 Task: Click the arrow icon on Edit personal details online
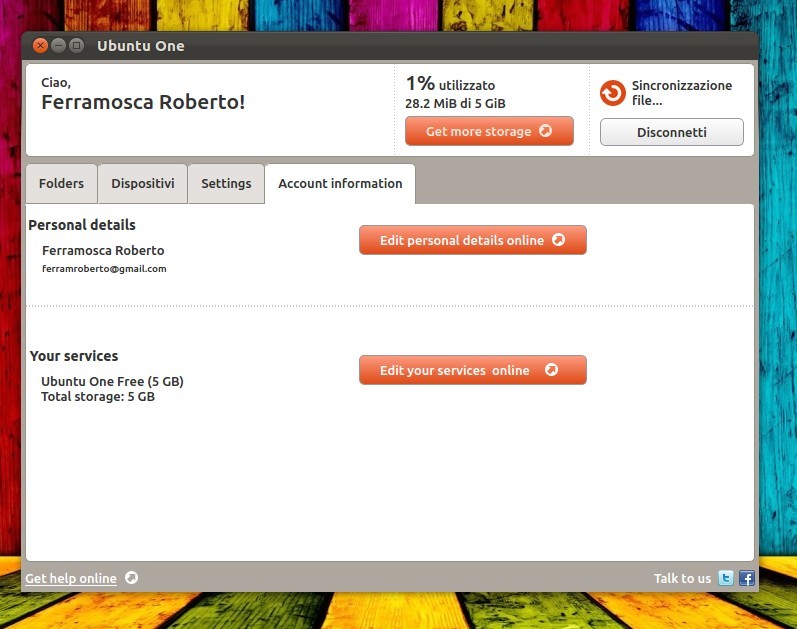(559, 239)
